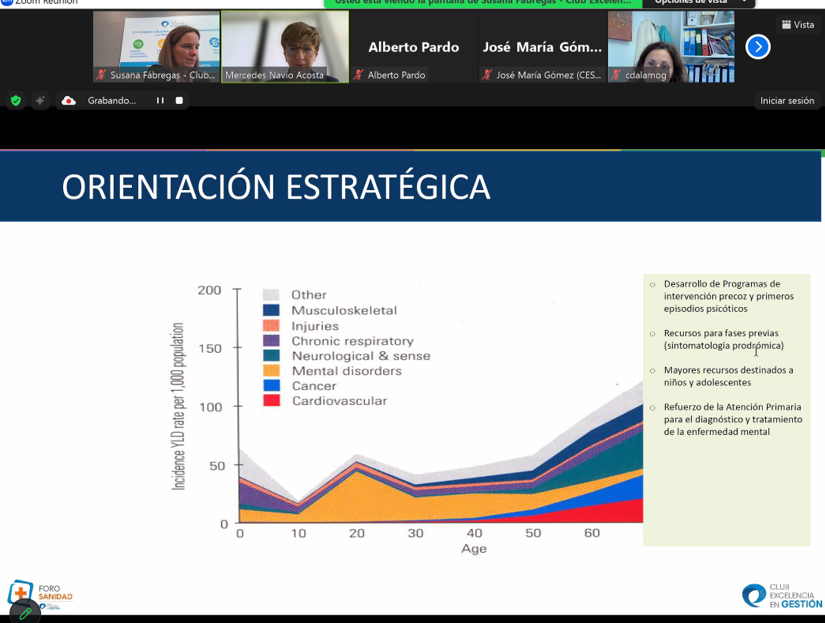Click the green screen sharing notification banner
The height and width of the screenshot is (623, 825).
point(483,3)
